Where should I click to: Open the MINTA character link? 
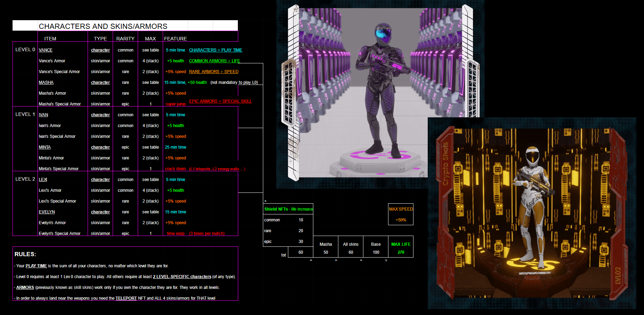[x=45, y=147]
